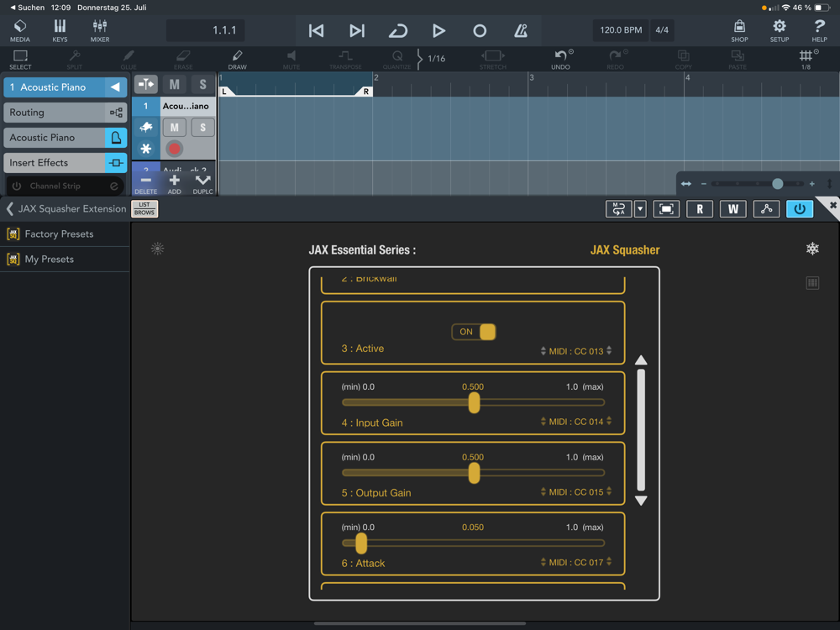Viewport: 840px width, 630px height.
Task: Choose the Erase tool
Action: click(182, 60)
